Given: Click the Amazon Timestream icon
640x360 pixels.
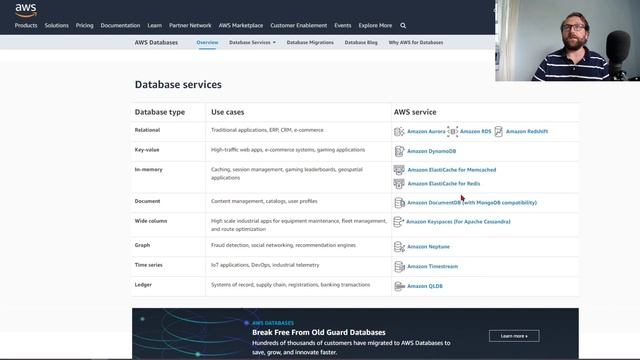Looking at the screenshot, I should 399,267.
